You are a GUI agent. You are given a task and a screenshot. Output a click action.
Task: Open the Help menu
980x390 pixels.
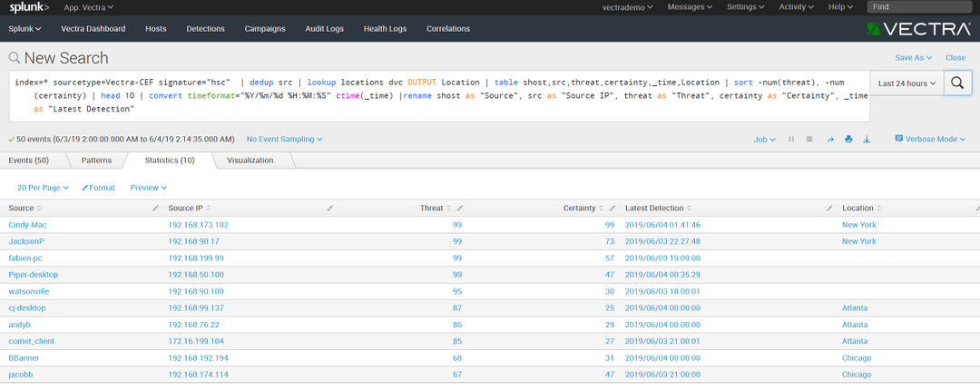pyautogui.click(x=840, y=7)
